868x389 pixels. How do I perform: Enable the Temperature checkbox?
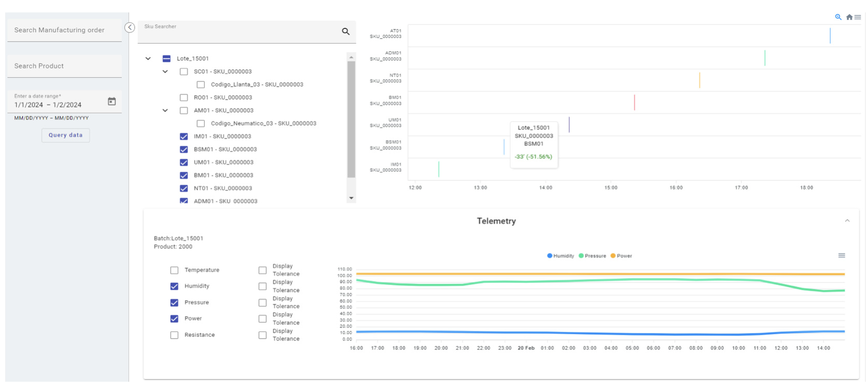tap(174, 270)
